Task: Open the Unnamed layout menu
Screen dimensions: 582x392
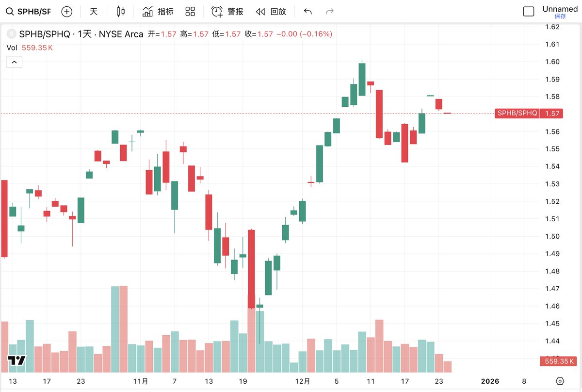Action: coord(560,9)
